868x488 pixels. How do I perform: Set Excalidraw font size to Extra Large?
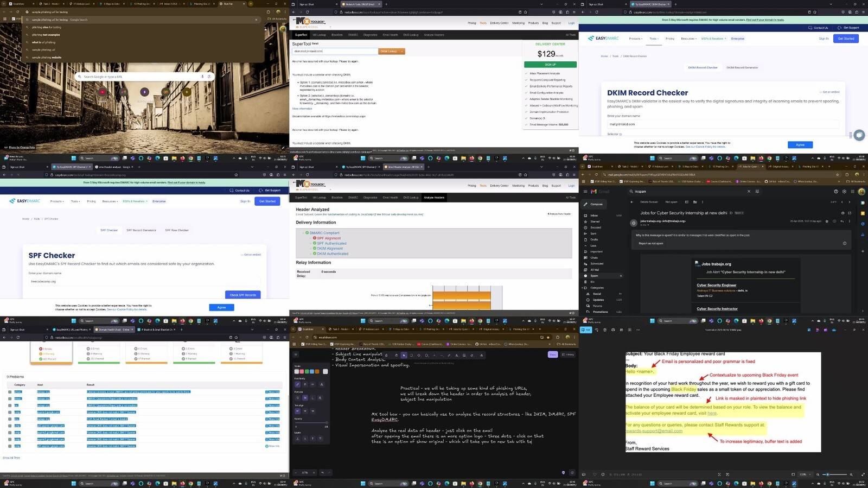(x=320, y=398)
